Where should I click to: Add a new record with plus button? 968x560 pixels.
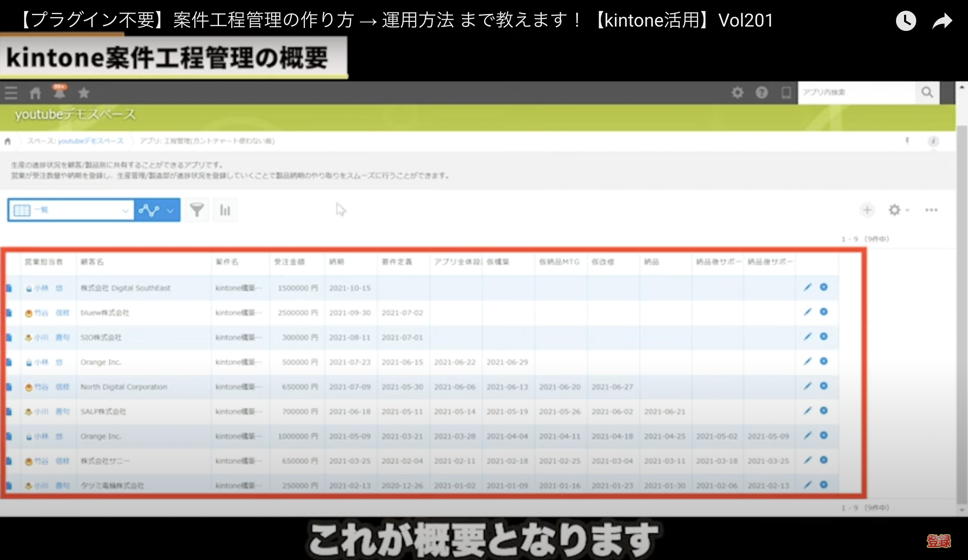click(867, 210)
